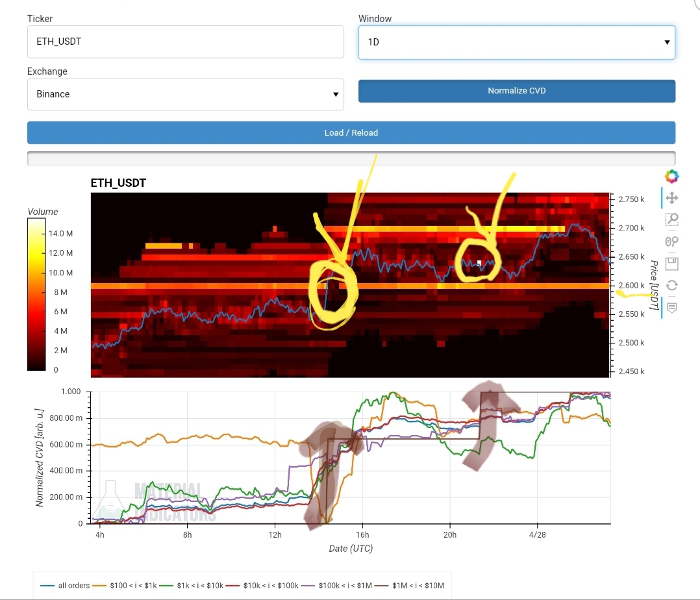The image size is (700, 600).
Task: Click the Save plot icon
Action: point(671,264)
